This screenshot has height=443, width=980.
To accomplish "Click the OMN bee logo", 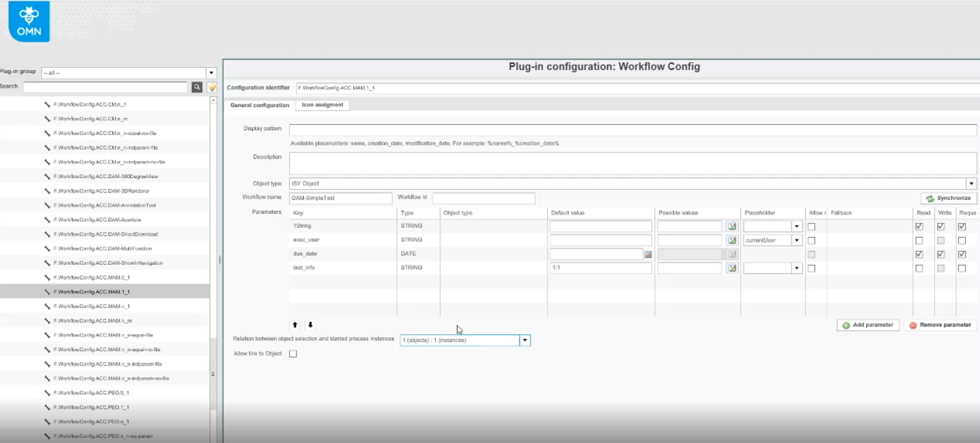I will pyautogui.click(x=29, y=22).
